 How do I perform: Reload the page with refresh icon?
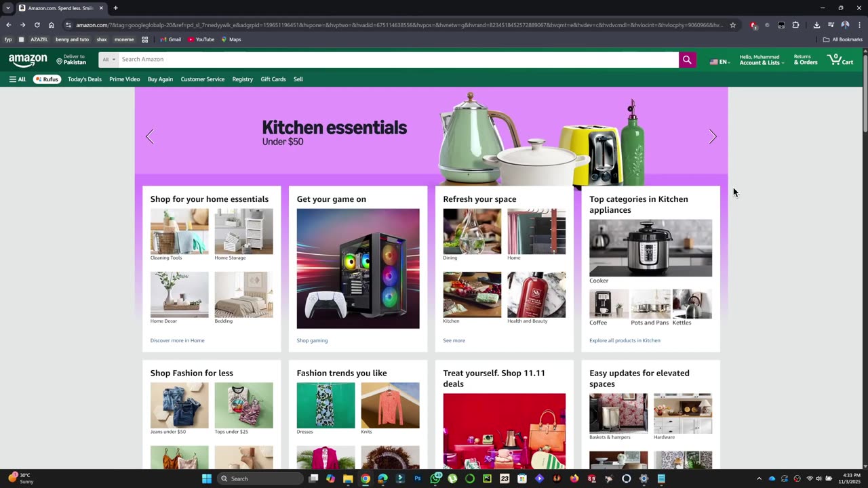(37, 25)
